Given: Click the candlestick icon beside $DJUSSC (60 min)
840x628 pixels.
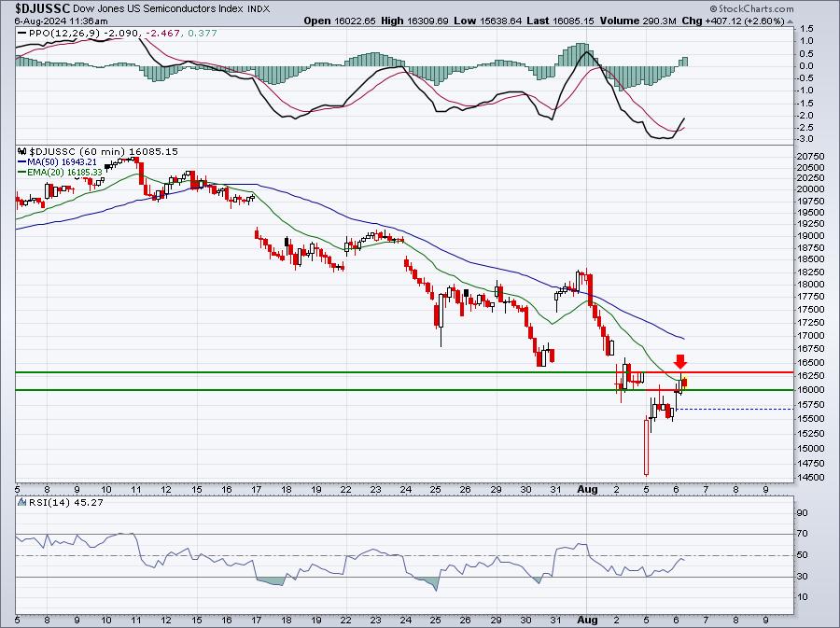Looking at the screenshot, I should [x=22, y=150].
